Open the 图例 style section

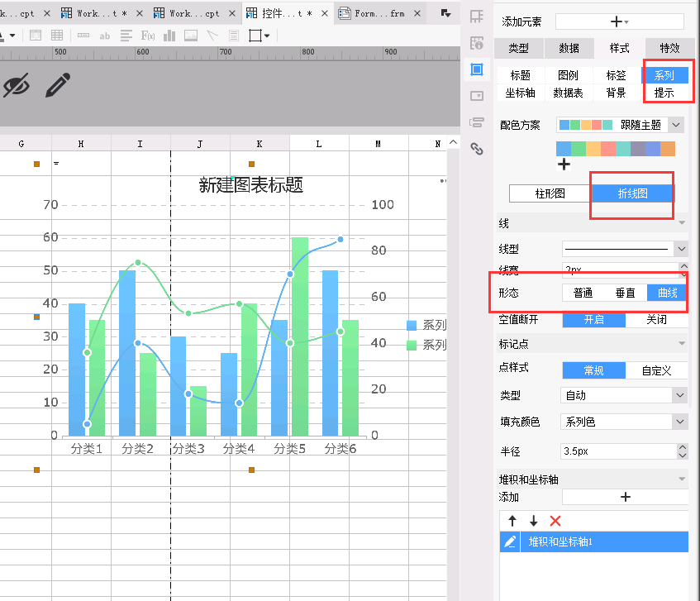click(568, 75)
